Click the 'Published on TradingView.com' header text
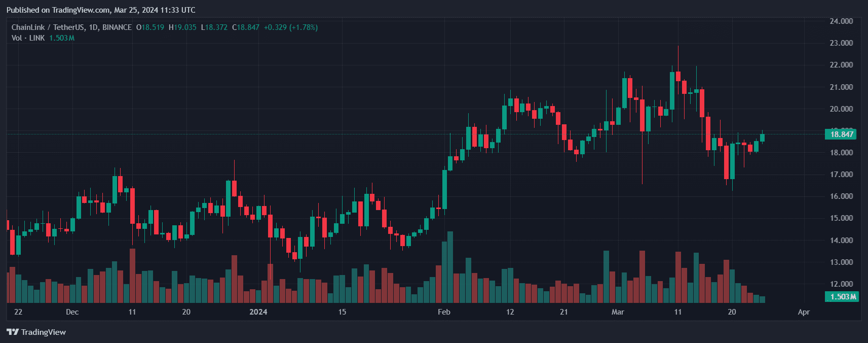The height and width of the screenshot is (343, 868). [100, 10]
